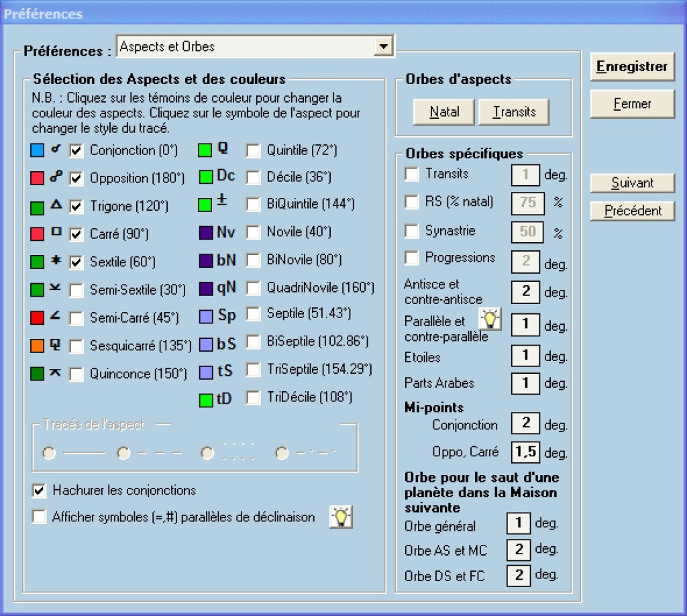Uncheck Hachurer les conjonctions
This screenshot has height=616, width=687.
click(x=40, y=491)
